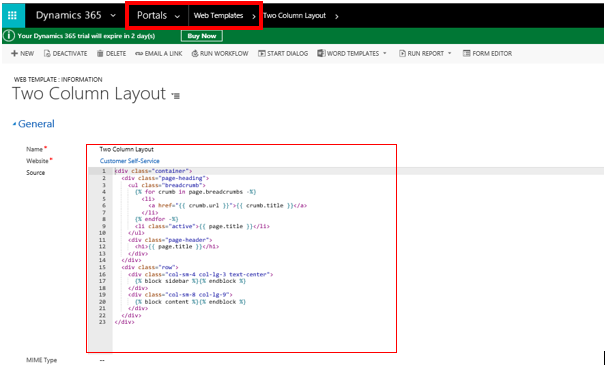Screen dimensions: 605x368
Task: Expand the Dynamics 365 dropdown chevron
Action: coord(113,16)
